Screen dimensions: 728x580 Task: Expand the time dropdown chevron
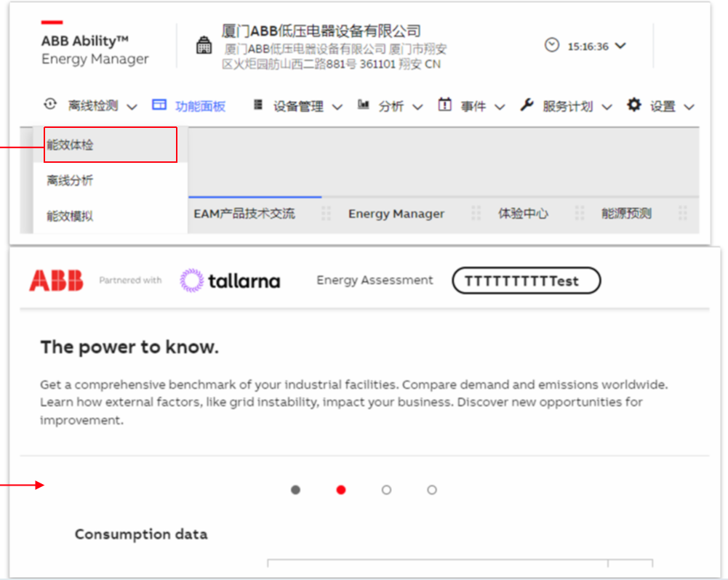coord(620,46)
